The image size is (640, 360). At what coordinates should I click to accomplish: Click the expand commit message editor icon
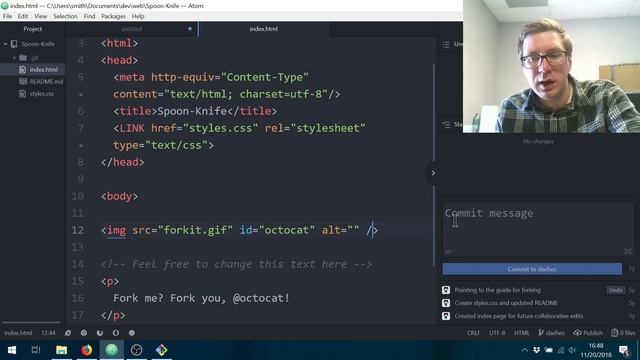[x=628, y=251]
